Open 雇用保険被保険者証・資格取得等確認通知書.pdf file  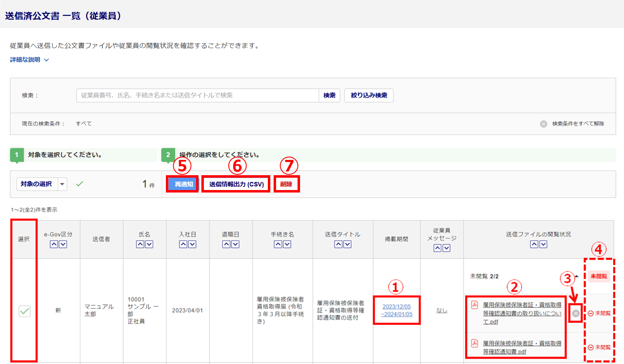coord(522,347)
